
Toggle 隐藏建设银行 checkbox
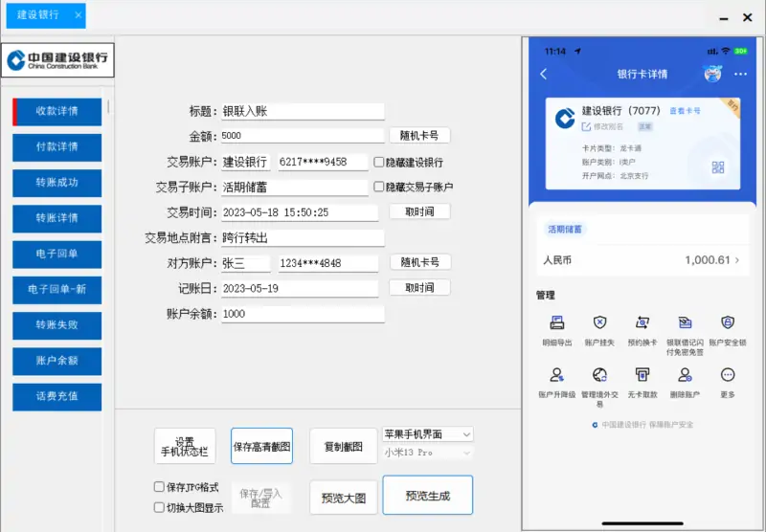coord(378,162)
